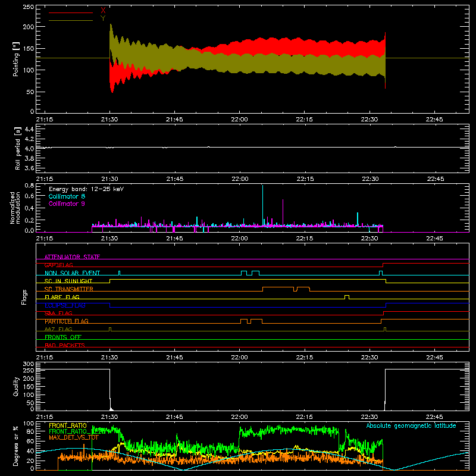Screen dimensions: 476x476
Task: Click the 21:30 time label under Roll period plot
Action: tap(109, 179)
